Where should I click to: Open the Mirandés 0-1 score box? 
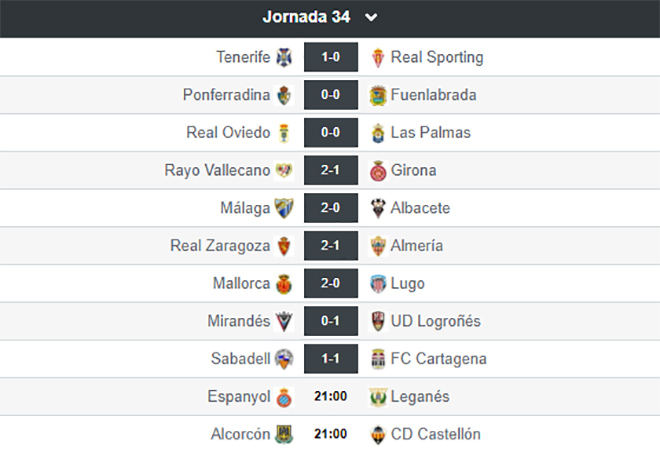pyautogui.click(x=330, y=321)
